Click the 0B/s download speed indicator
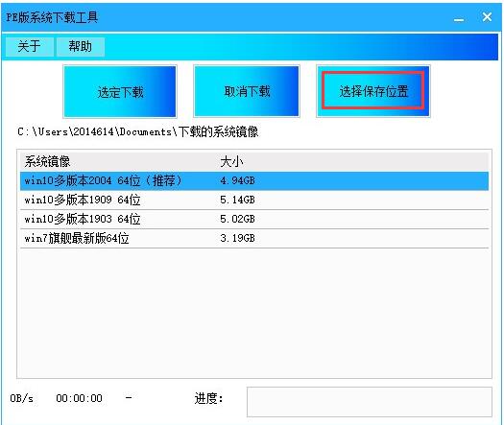The width and height of the screenshot is (504, 425). 21,398
